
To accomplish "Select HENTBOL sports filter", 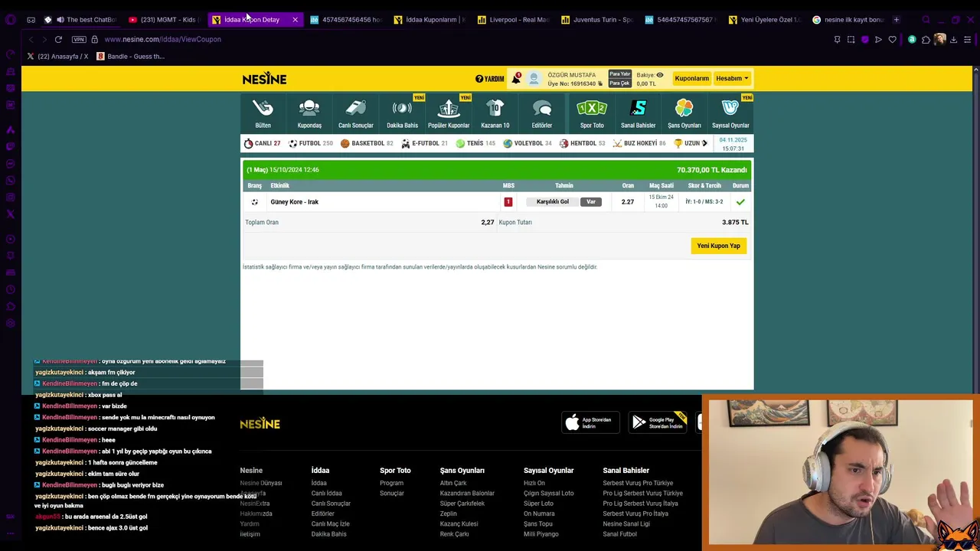I will click(x=582, y=143).
